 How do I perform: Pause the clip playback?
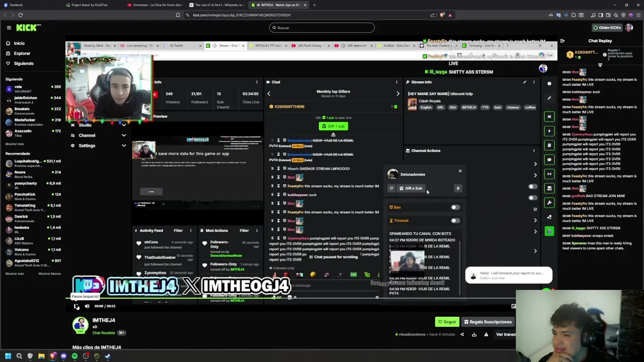coord(76,306)
